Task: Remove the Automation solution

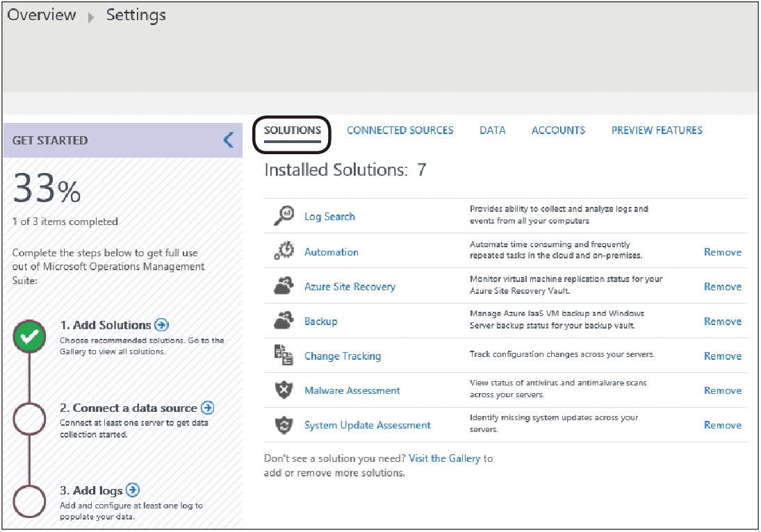Action: pos(723,252)
